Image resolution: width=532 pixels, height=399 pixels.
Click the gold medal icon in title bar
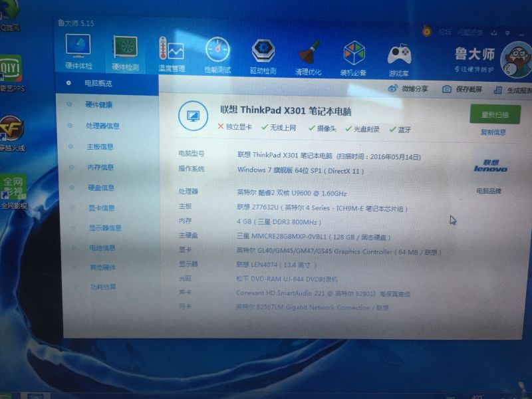[426, 31]
